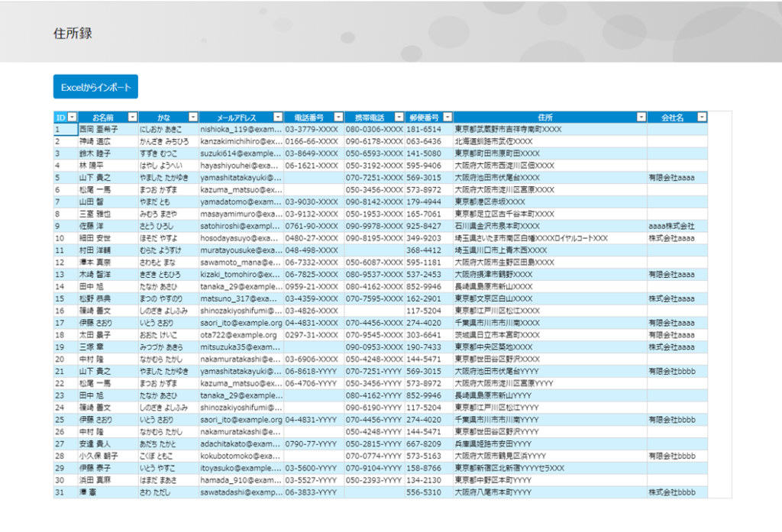
Task: Open the 会社名 column filter dropdown
Action: click(701, 118)
